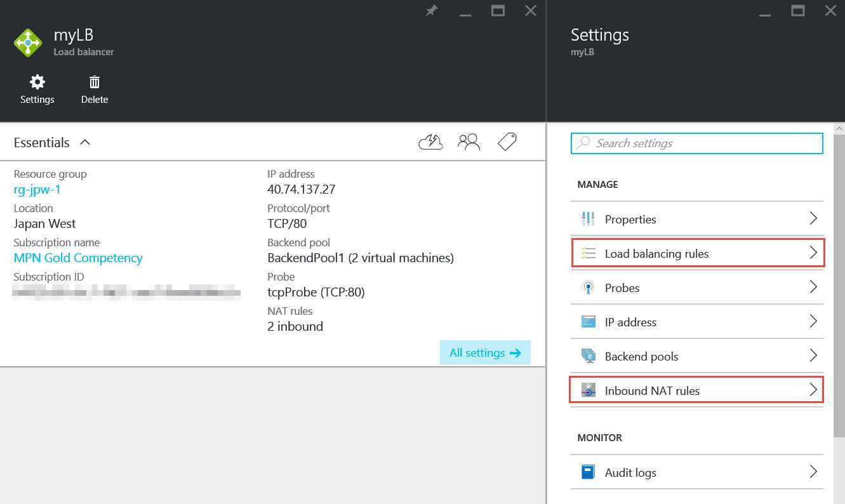Click the MANAGE section heading
This screenshot has width=845, height=504.
click(x=597, y=184)
